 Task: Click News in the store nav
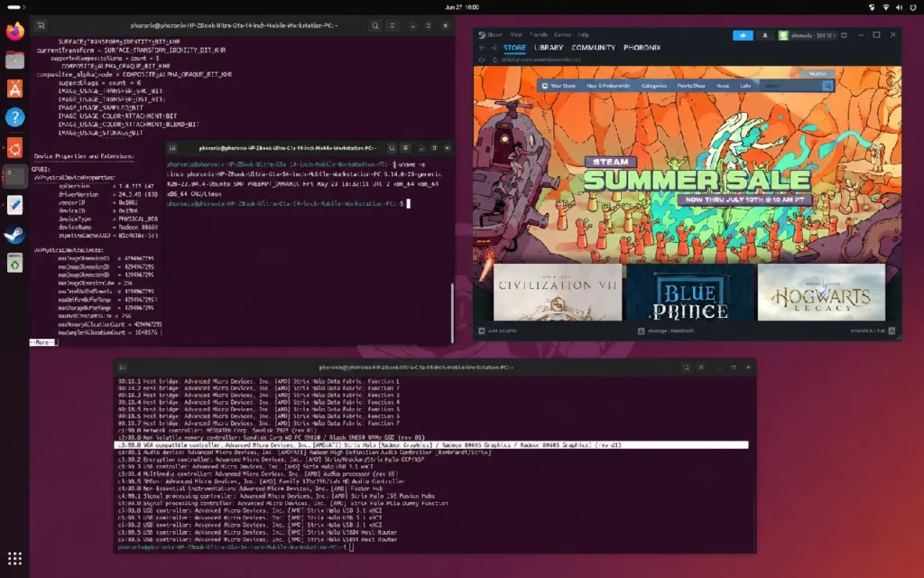[723, 86]
